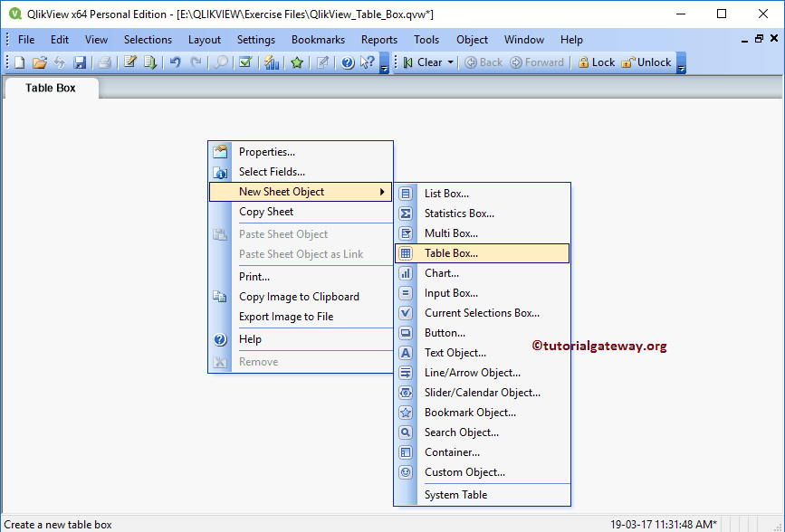
Task: Click the Save document toolbar icon
Action: [80, 62]
